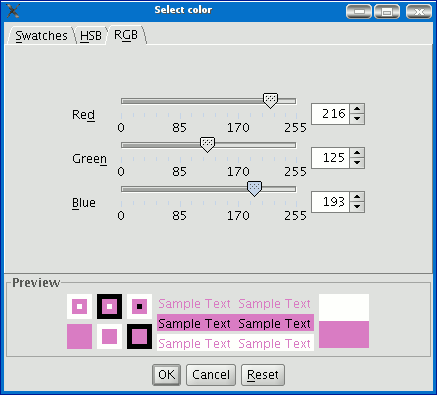The width and height of the screenshot is (437, 395).
Task: Click the 85 tick label under Blue slider
Action: tap(179, 216)
